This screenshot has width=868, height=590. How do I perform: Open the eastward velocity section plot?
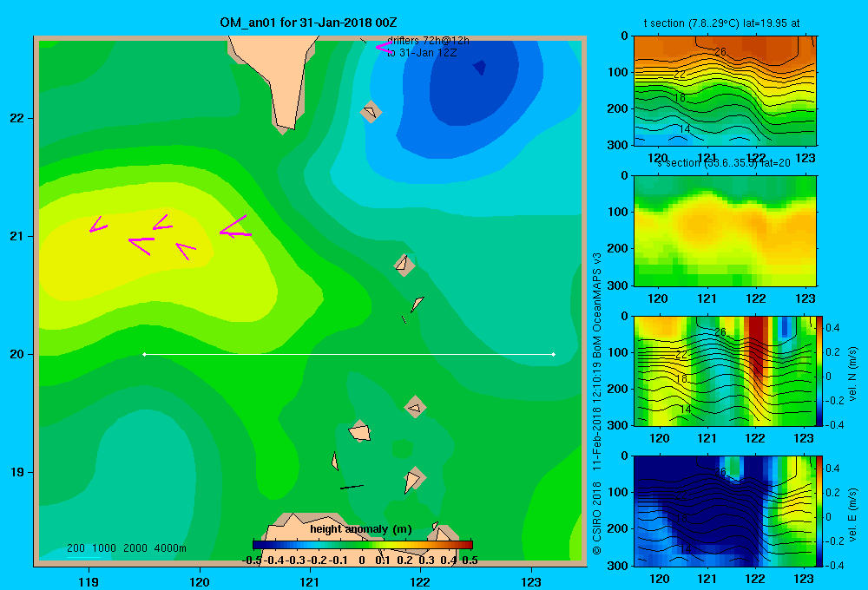pos(725,511)
